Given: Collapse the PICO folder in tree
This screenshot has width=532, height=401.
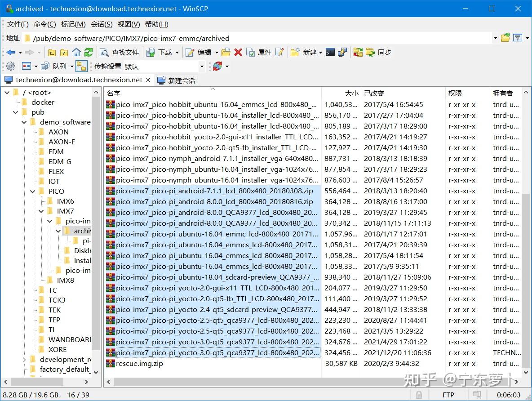Looking at the screenshot, I should point(33,192).
